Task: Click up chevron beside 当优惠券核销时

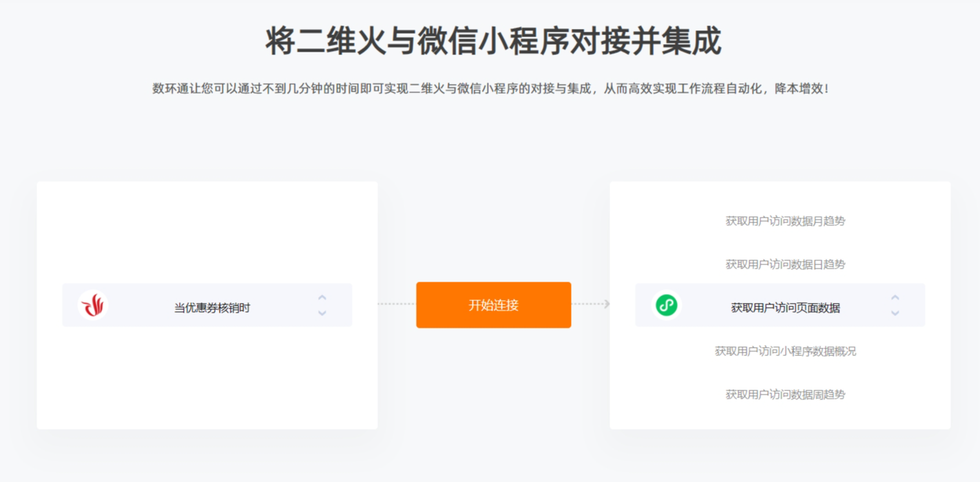Action: (x=322, y=297)
